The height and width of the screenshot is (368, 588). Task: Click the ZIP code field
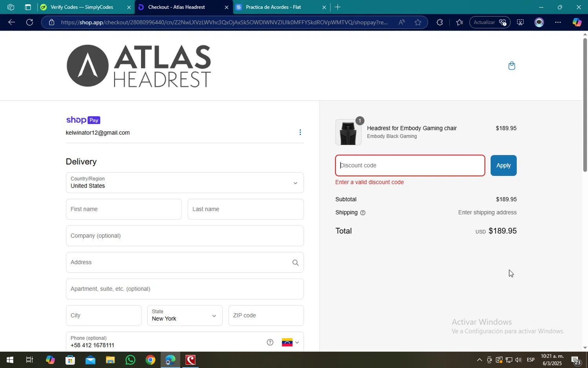point(266,315)
